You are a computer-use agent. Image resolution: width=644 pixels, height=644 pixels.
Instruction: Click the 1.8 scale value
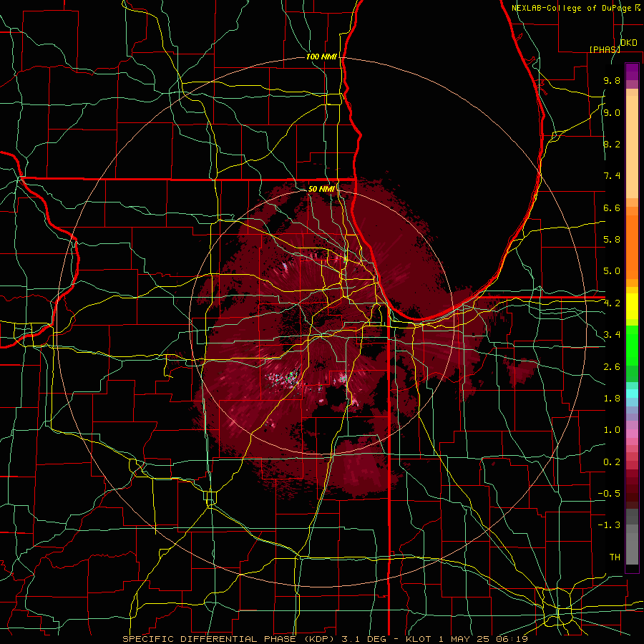click(612, 399)
